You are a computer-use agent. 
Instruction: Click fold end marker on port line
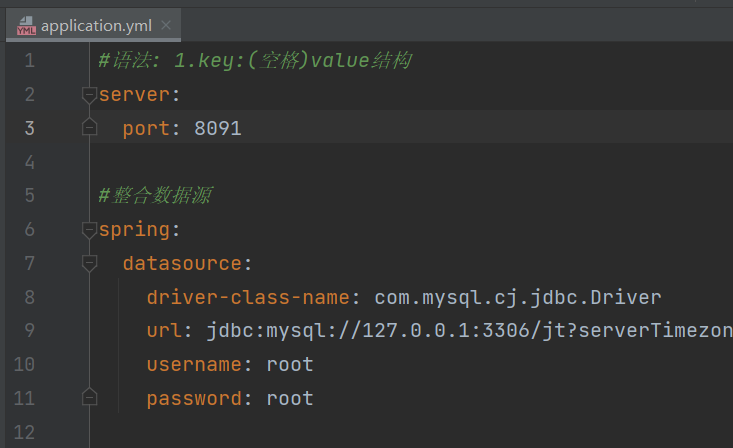click(89, 127)
